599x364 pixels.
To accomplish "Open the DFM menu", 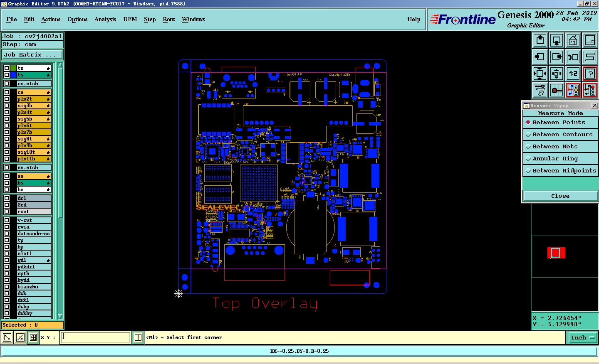I will [x=130, y=19].
